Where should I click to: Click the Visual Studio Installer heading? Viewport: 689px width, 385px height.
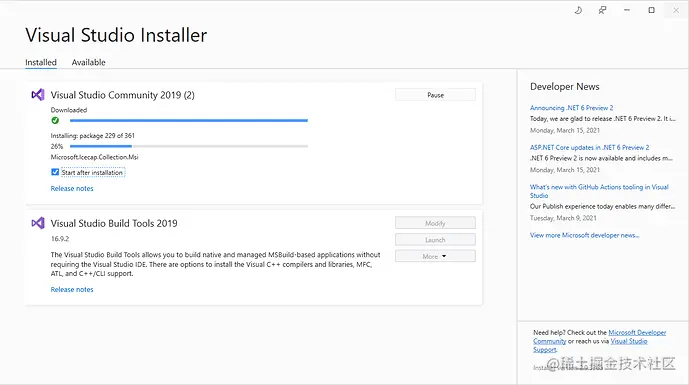pyautogui.click(x=116, y=35)
